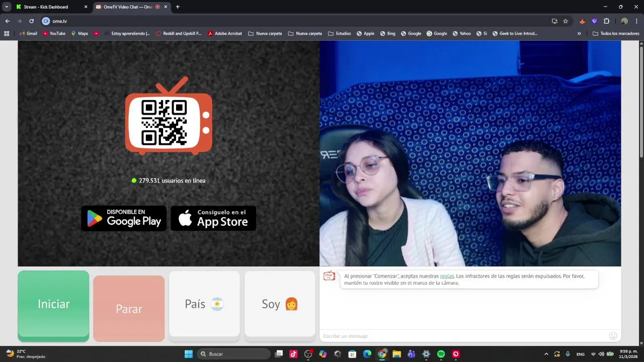This screenshot has width=644, height=362.
Task: Open the App Store download badge
Action: click(213, 218)
